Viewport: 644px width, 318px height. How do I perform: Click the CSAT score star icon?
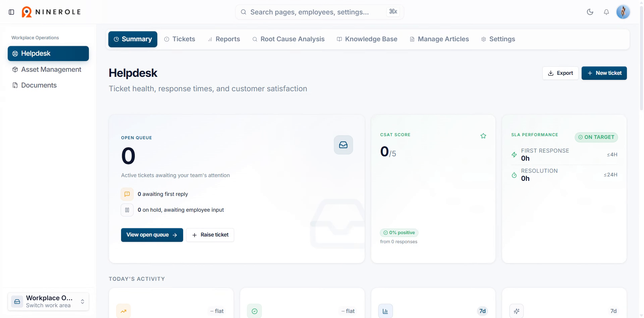(x=483, y=136)
